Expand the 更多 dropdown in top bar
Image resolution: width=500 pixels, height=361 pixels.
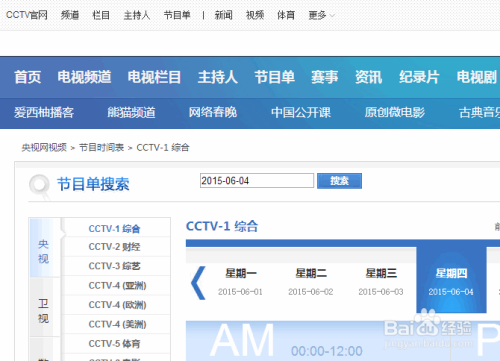321,15
